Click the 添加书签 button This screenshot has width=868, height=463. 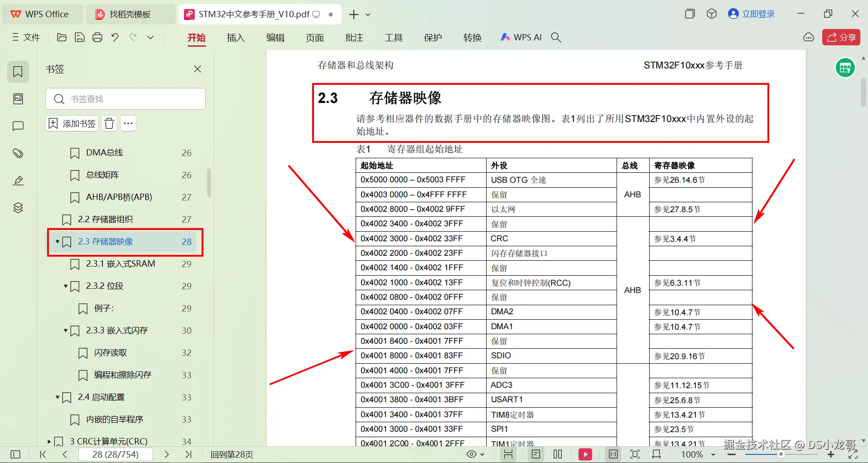(x=72, y=123)
